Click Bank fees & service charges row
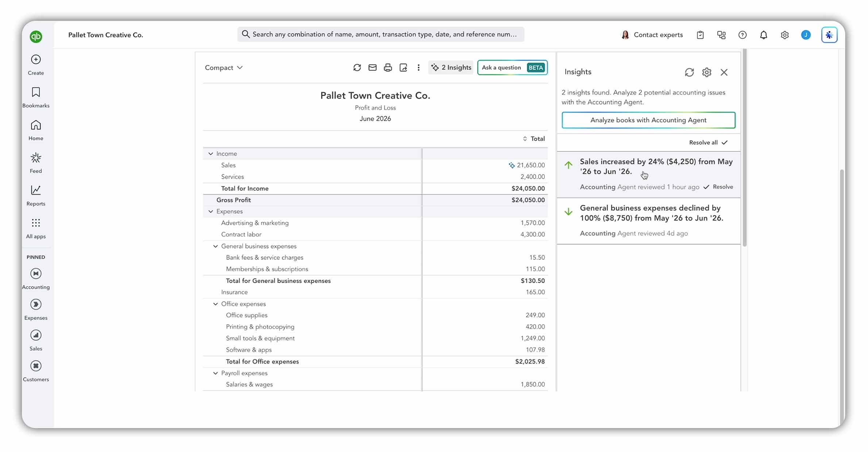The width and height of the screenshot is (868, 452). [375, 257]
